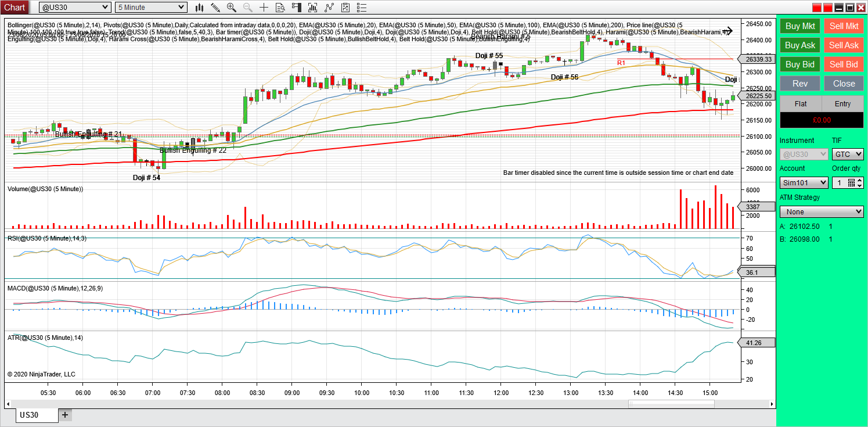This screenshot has height=427, width=868.
Task: Click the regression line drawing icon
Action: 329,7
